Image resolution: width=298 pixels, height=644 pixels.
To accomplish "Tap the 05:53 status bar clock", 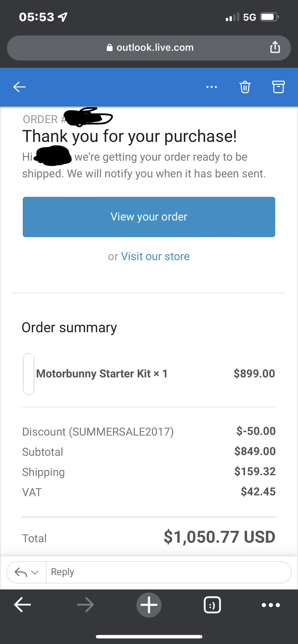I will [x=36, y=17].
